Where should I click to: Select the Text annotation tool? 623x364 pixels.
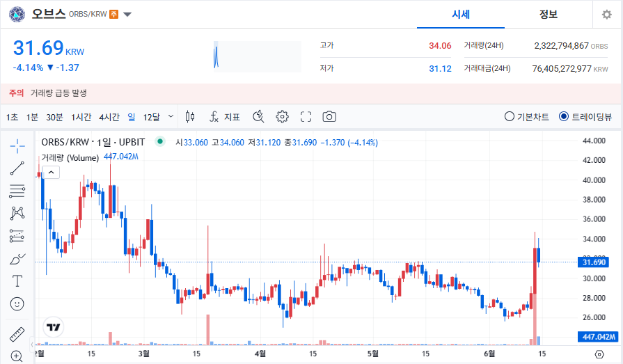17,281
